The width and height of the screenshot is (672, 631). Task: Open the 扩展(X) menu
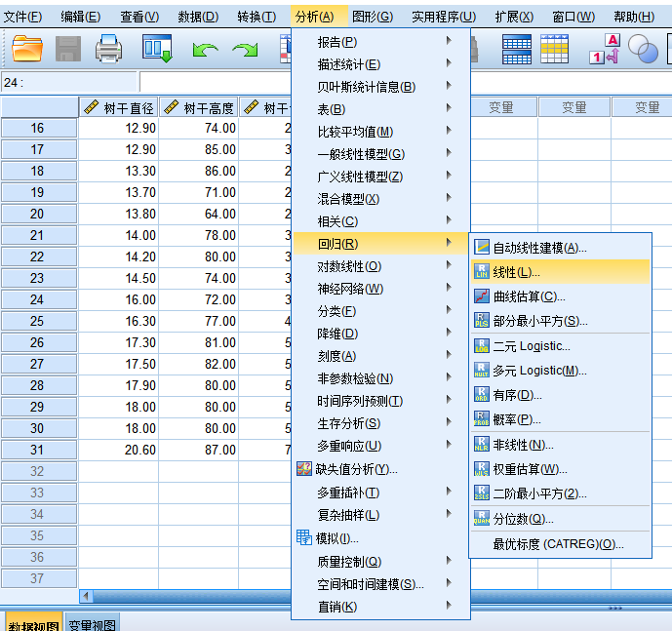pos(514,17)
